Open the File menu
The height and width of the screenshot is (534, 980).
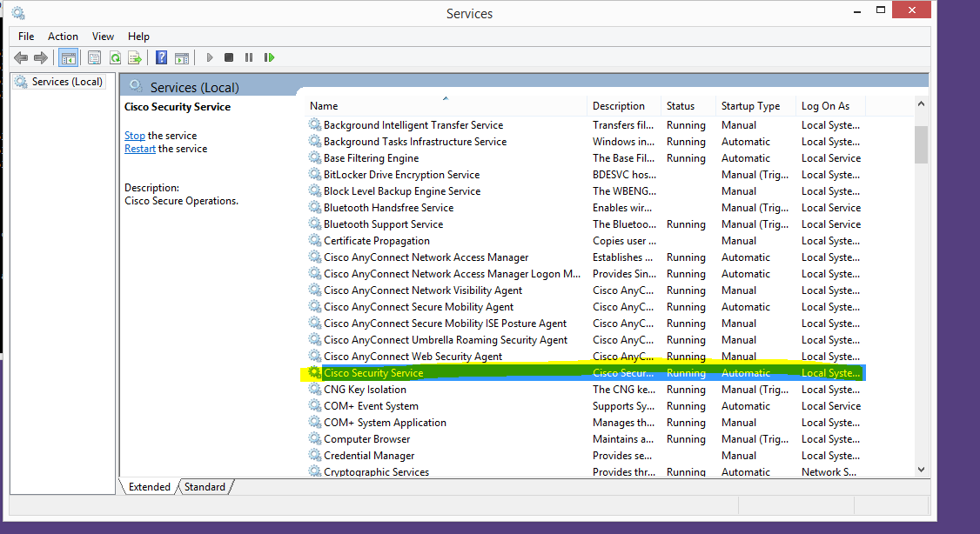[x=26, y=37]
